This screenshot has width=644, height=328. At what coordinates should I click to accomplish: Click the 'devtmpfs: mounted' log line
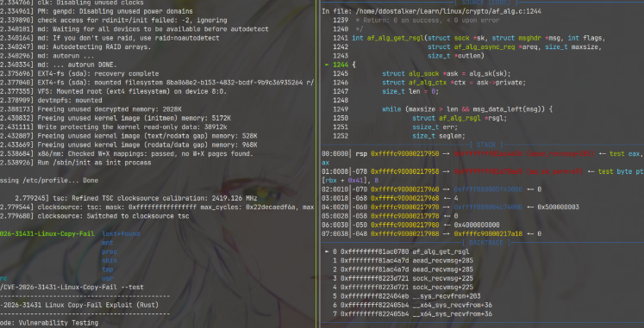coord(51,100)
